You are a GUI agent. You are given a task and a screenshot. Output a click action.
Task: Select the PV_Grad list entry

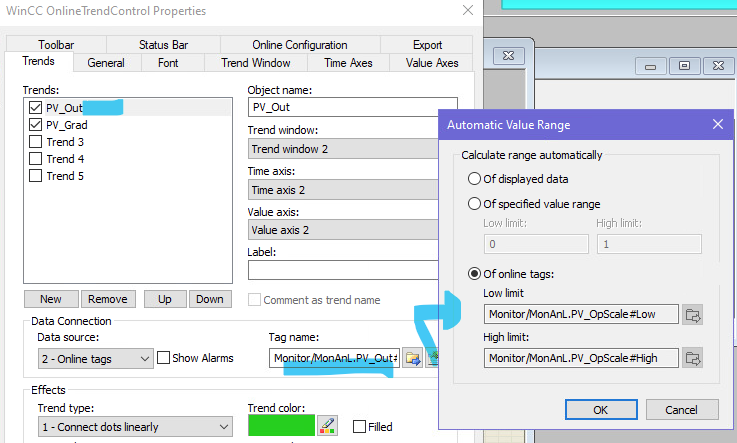tap(67, 125)
